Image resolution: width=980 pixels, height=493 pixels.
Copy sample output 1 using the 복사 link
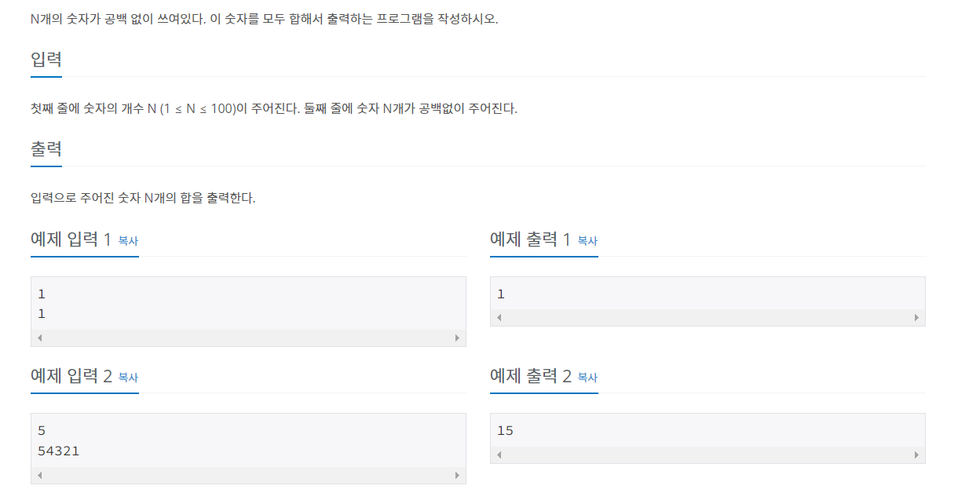[587, 242]
